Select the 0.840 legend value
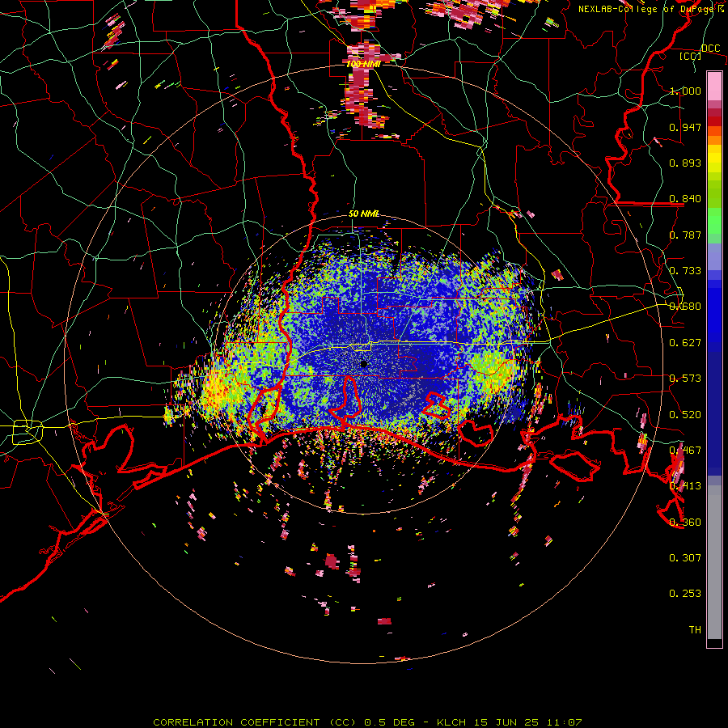Viewport: 728px width, 728px height. [685, 199]
